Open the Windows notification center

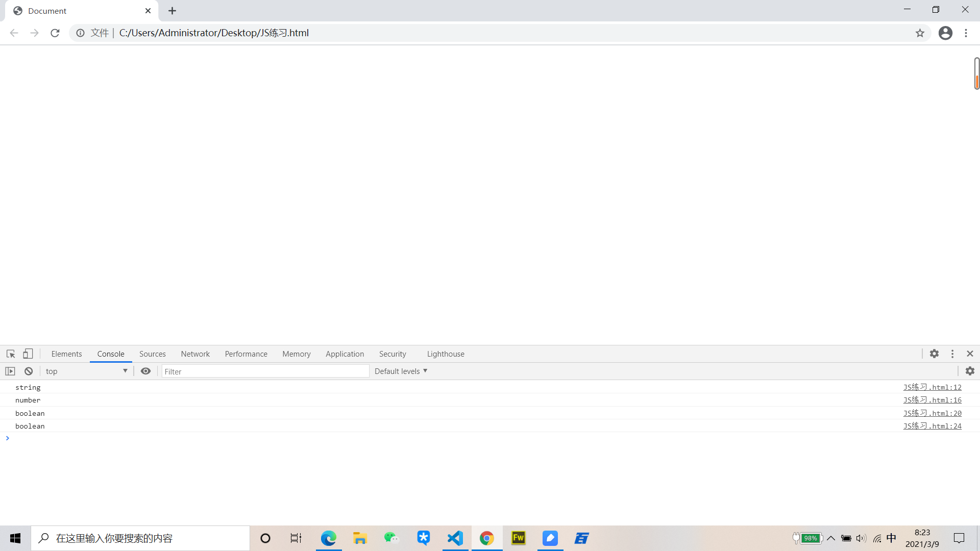click(959, 538)
